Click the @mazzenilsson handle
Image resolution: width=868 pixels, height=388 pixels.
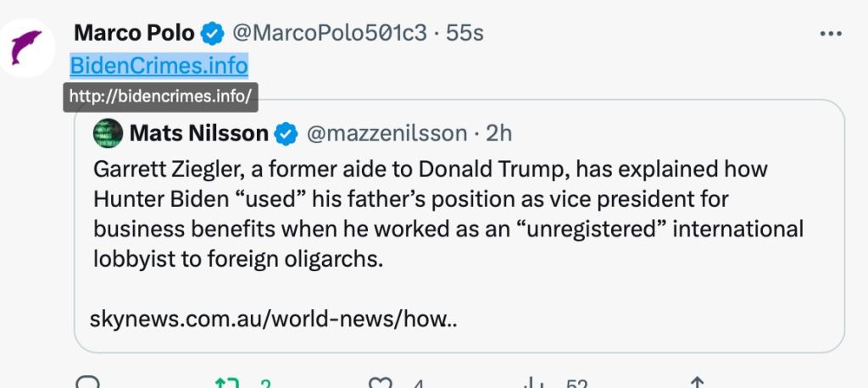pyautogui.click(x=386, y=133)
